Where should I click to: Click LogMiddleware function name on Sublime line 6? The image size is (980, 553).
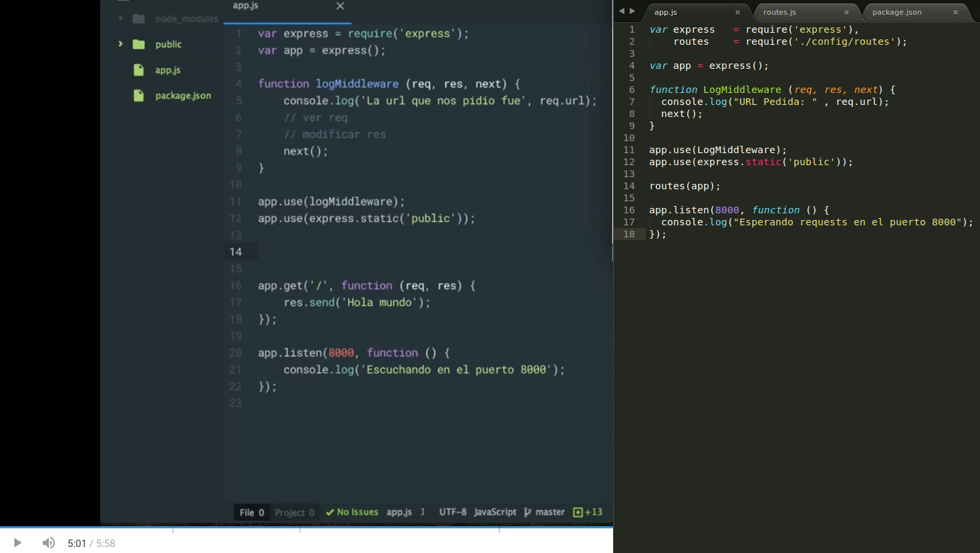pyautogui.click(x=742, y=90)
